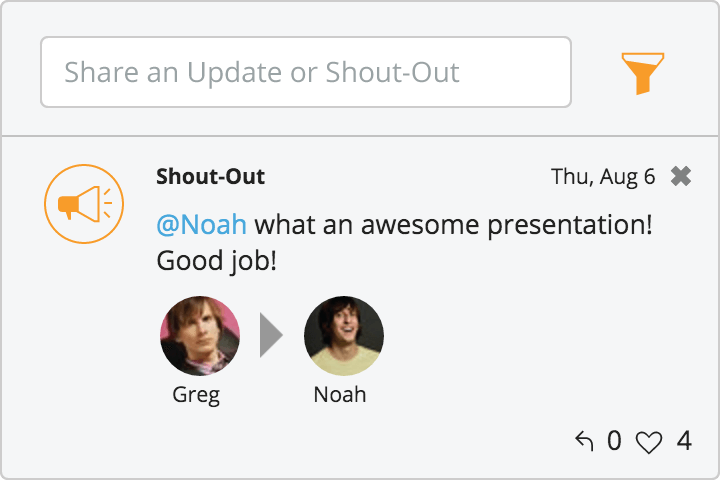Click the reply count showing 0
Image resolution: width=720 pixels, height=480 pixels.
pyautogui.click(x=614, y=440)
